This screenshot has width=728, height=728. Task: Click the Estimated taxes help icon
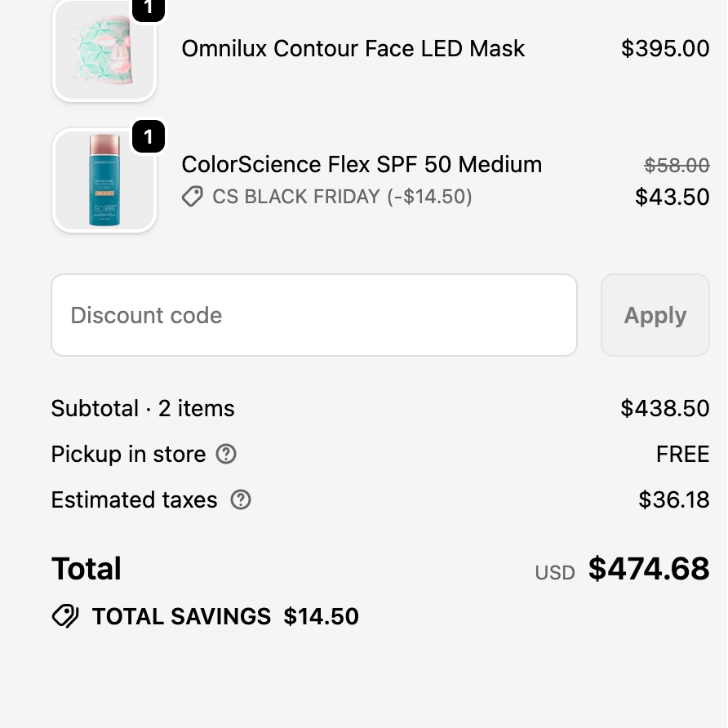tap(241, 499)
